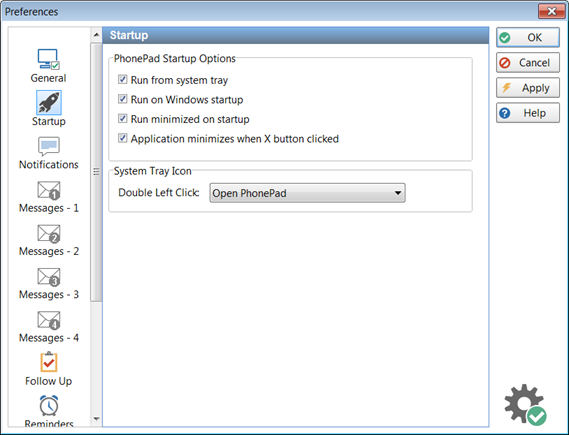Click the 'Double Left Click:' label

159,193
